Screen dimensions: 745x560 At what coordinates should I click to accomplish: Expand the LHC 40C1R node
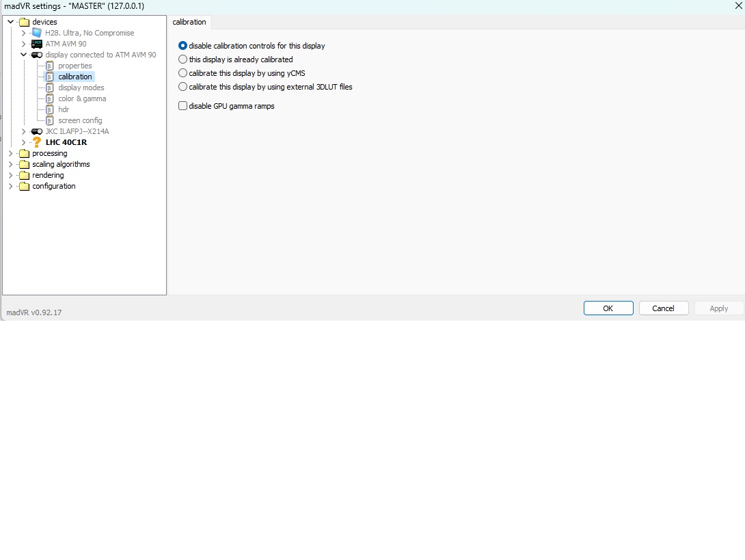click(23, 142)
